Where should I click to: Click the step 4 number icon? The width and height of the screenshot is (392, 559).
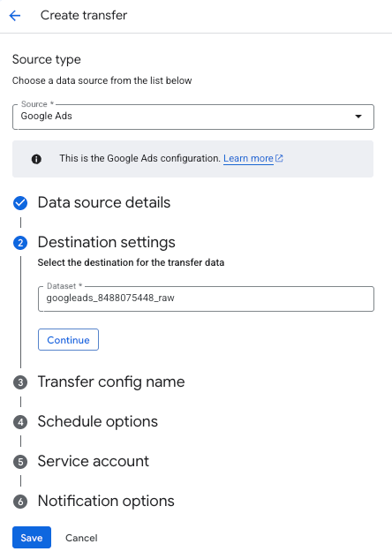pos(20,422)
